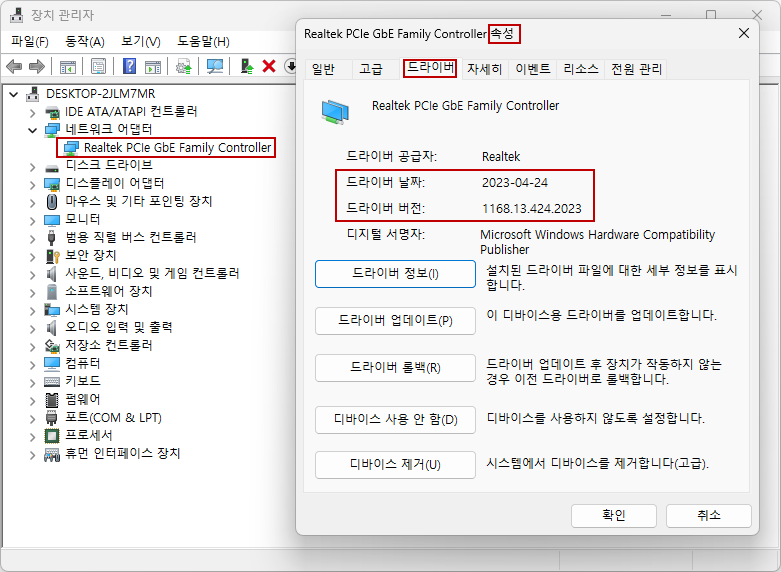Select the 저장소 컨트롤러 tree item
Screen dimensions: 781x572
(109, 345)
